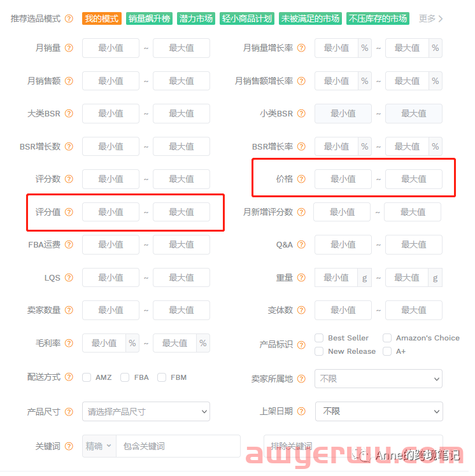This screenshot has height=476, width=475.
Task: Click help icon beside 卖家所属地
Action: [301, 379]
